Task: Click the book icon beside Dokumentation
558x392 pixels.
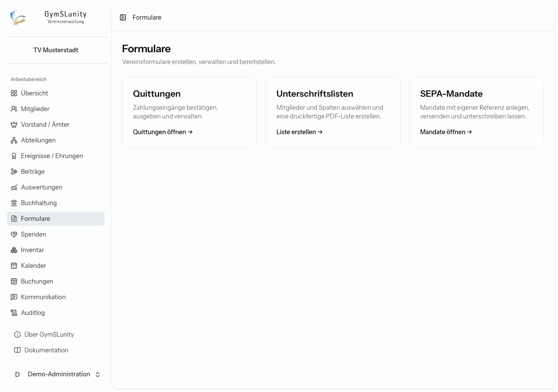Action: coord(17,350)
